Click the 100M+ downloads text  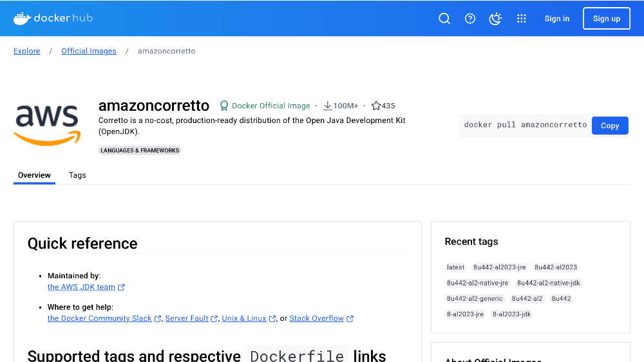coord(345,106)
